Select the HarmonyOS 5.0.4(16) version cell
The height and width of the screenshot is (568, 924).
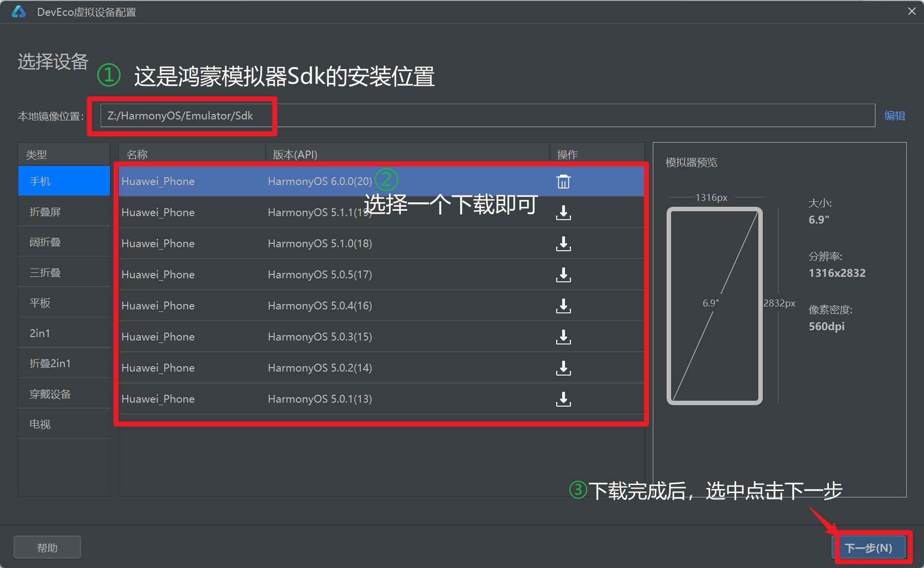[320, 305]
